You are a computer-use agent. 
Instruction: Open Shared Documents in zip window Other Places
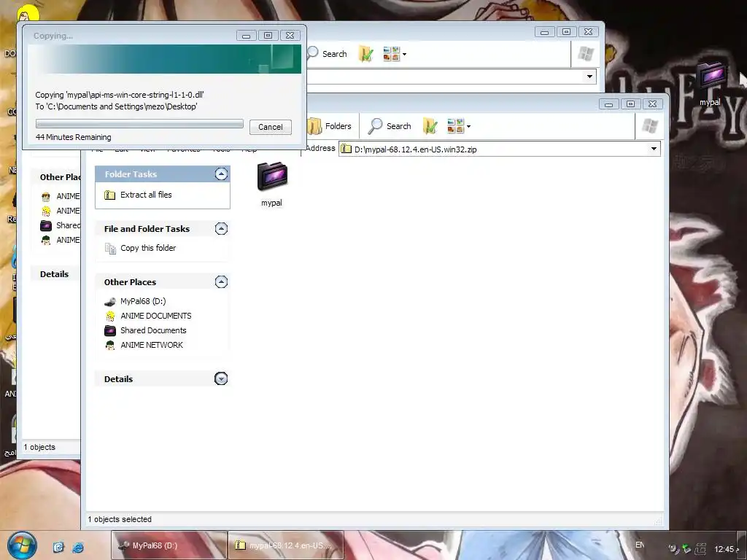click(153, 330)
